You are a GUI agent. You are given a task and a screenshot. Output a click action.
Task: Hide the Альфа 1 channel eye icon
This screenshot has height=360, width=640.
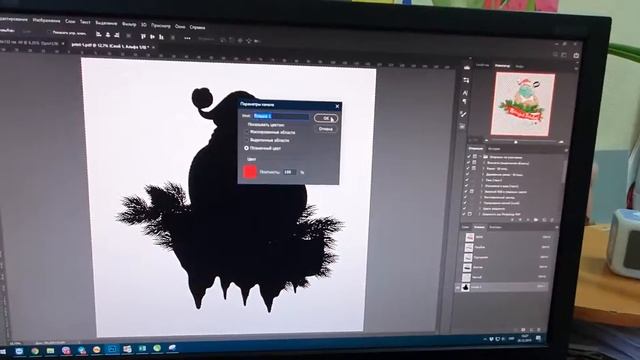457,287
